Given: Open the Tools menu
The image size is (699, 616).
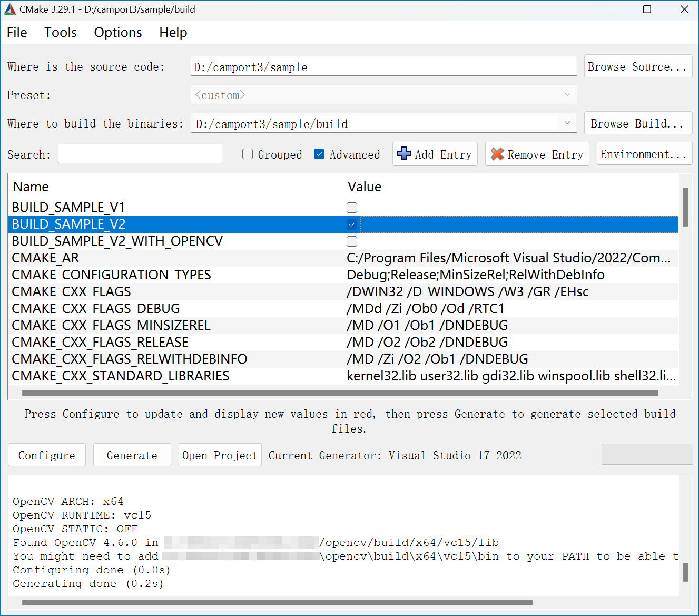Looking at the screenshot, I should pos(61,33).
